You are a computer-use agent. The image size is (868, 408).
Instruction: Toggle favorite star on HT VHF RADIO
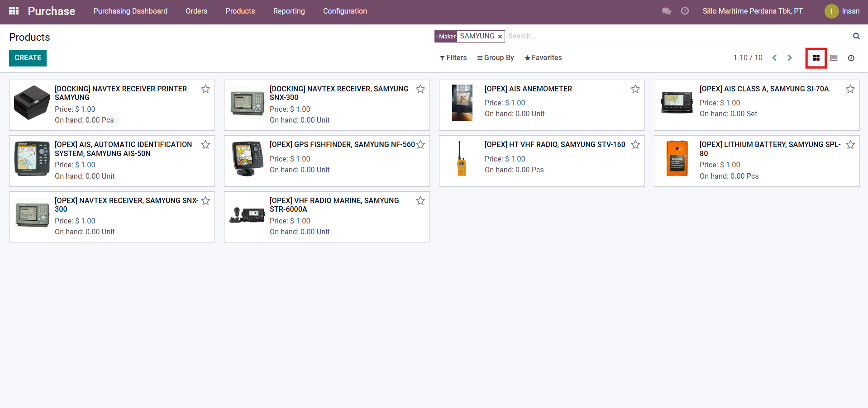635,145
